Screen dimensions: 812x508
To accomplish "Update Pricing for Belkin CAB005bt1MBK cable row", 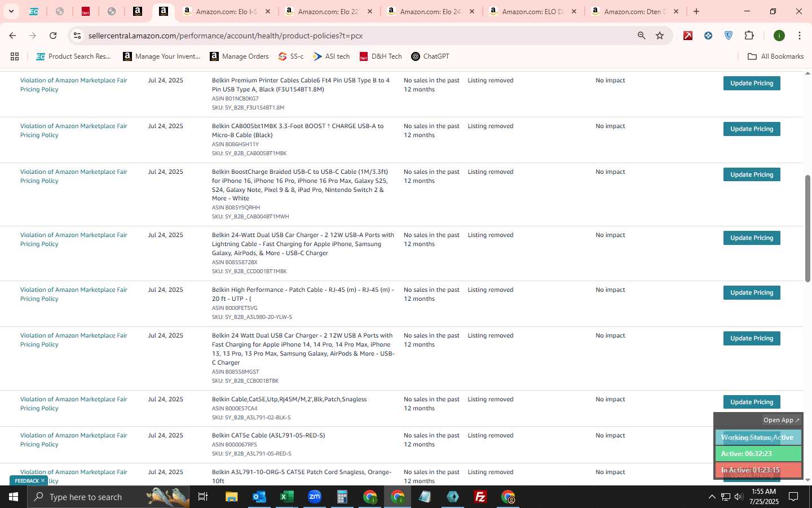I will click(x=752, y=129).
